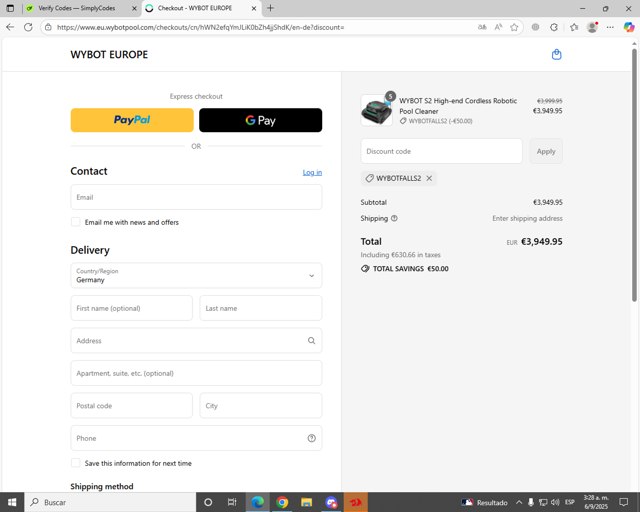Open the Copilot sidebar icon

(629, 27)
